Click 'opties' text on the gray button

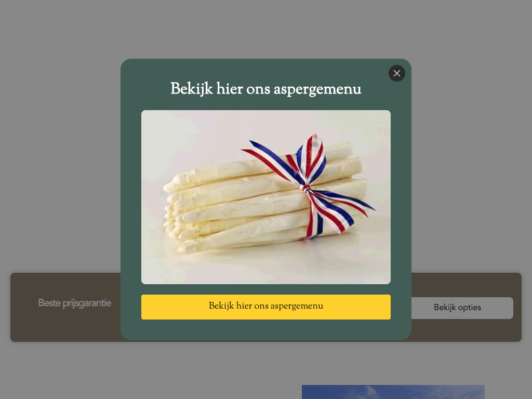[x=469, y=308]
